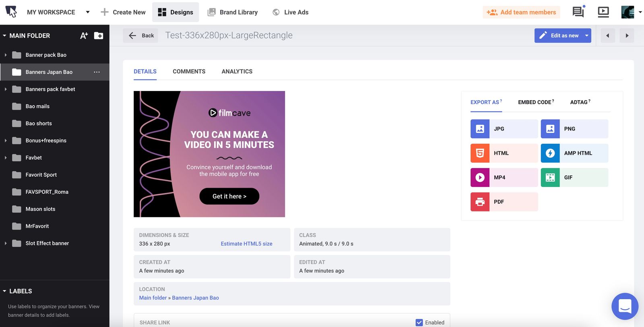
Task: Open the video tutorials icon
Action: click(603, 12)
